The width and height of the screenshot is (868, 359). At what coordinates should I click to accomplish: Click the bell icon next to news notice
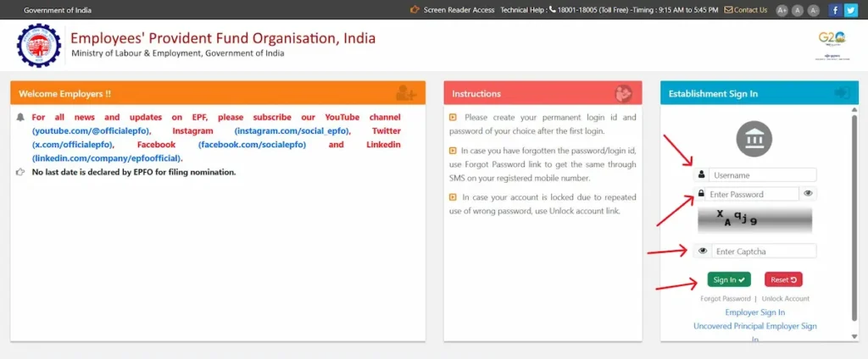point(20,118)
